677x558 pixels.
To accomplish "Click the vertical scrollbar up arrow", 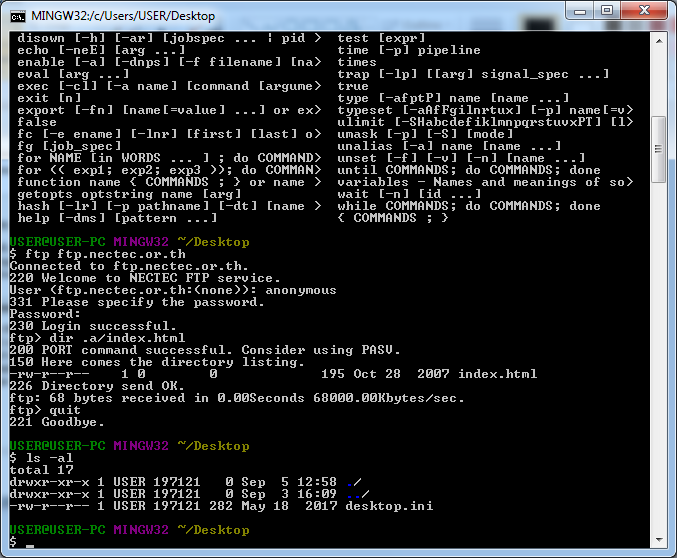I will (x=658, y=38).
